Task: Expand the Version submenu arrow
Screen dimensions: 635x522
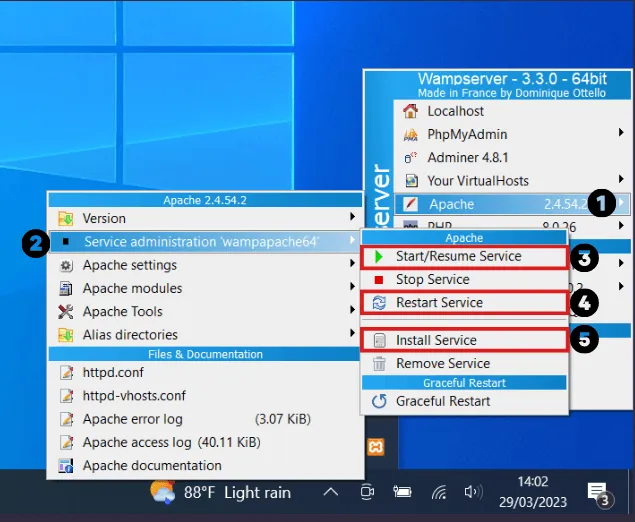Action: (x=353, y=217)
